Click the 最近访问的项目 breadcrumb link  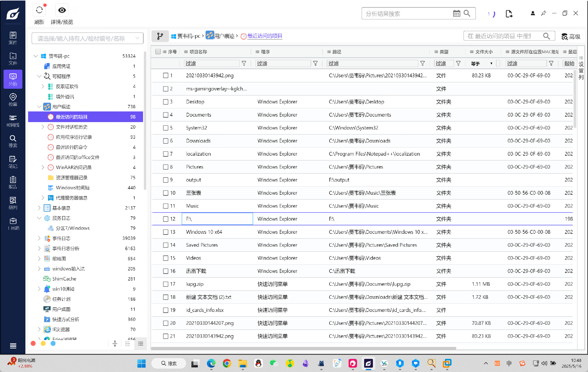(265, 36)
